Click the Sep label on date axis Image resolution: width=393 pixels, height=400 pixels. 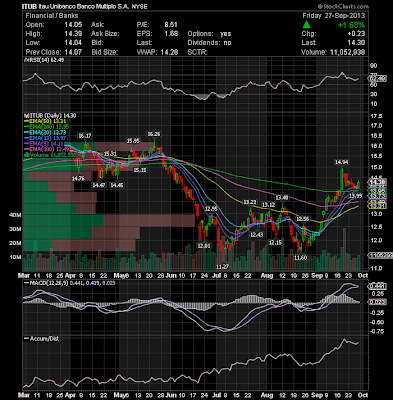315,276
